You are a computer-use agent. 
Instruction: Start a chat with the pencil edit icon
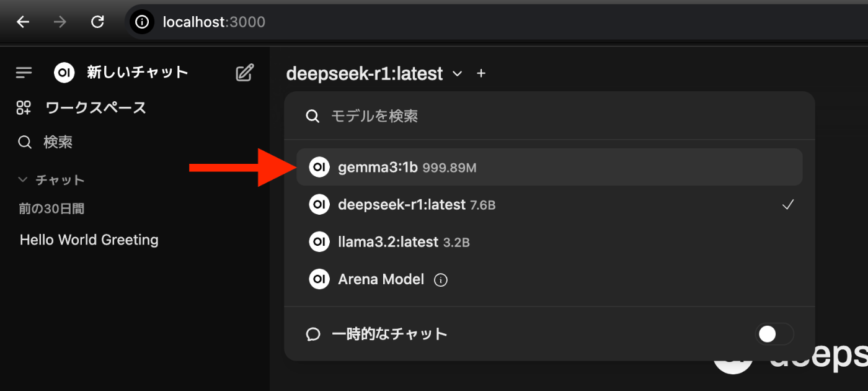[245, 73]
